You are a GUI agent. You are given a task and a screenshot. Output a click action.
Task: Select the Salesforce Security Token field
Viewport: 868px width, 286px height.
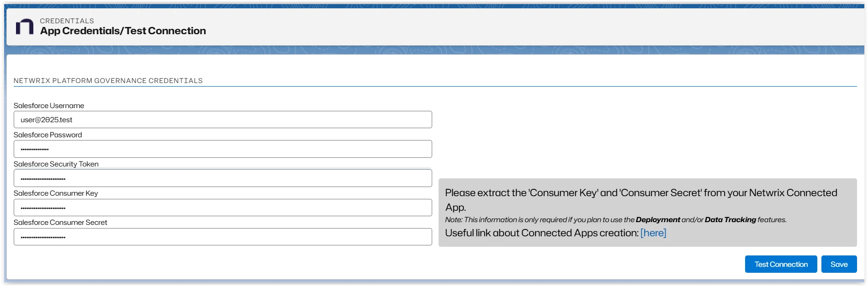pos(222,178)
